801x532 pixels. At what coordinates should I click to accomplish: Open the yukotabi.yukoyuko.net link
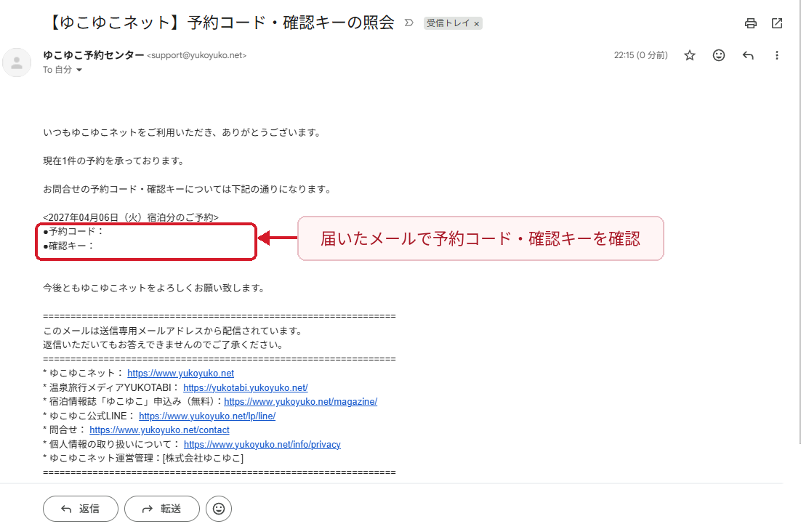click(x=245, y=387)
